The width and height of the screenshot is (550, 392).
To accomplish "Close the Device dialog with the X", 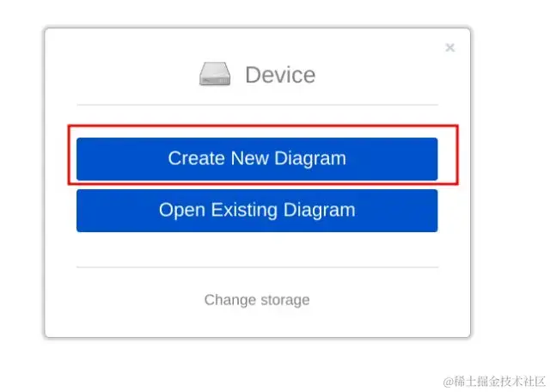I will point(449,48).
